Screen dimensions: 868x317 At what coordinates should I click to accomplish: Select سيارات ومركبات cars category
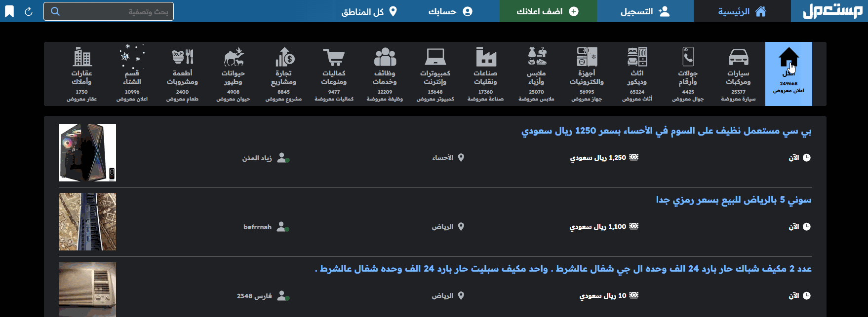point(738,74)
